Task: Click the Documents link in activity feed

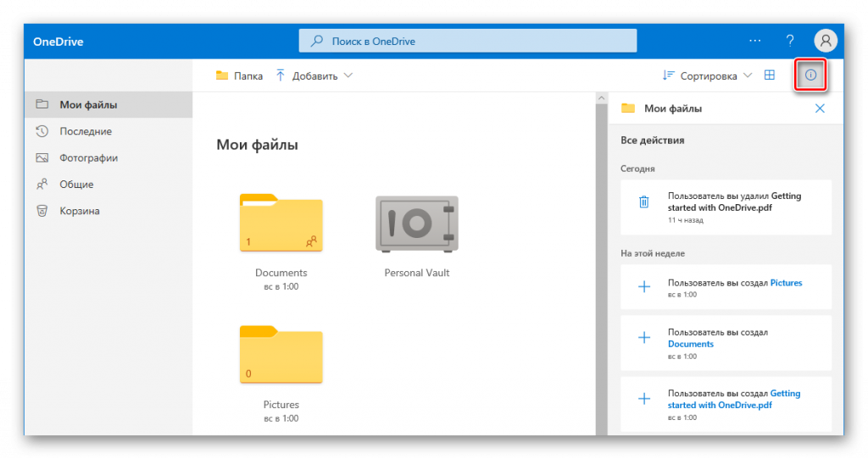Action: (x=691, y=344)
